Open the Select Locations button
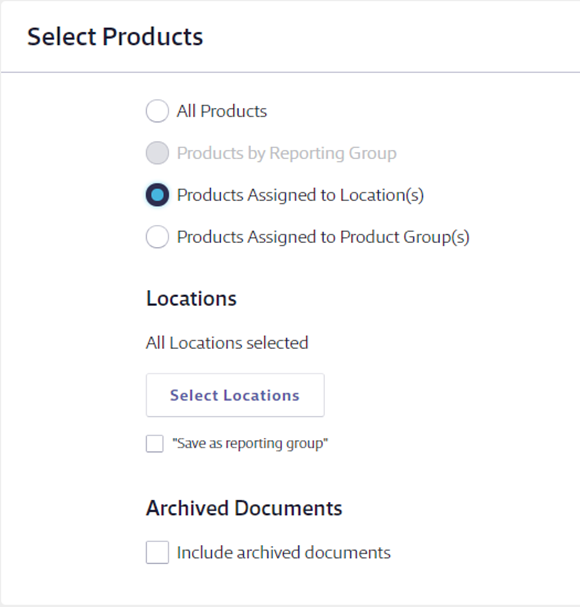 235,395
